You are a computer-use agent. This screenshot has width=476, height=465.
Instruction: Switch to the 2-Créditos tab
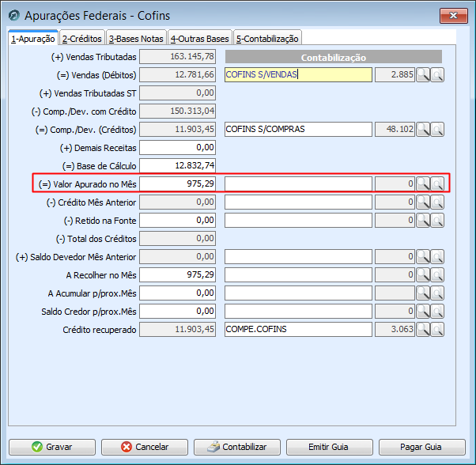(82, 38)
